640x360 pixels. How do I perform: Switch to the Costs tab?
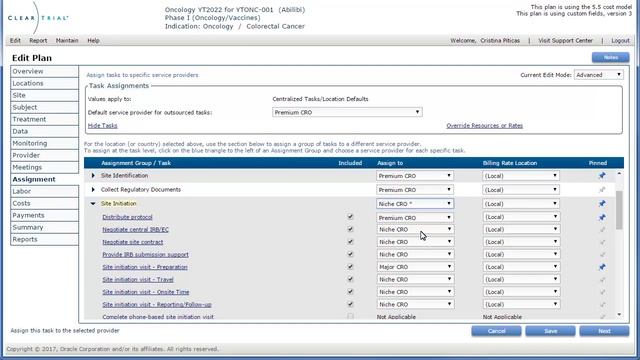coord(44,203)
